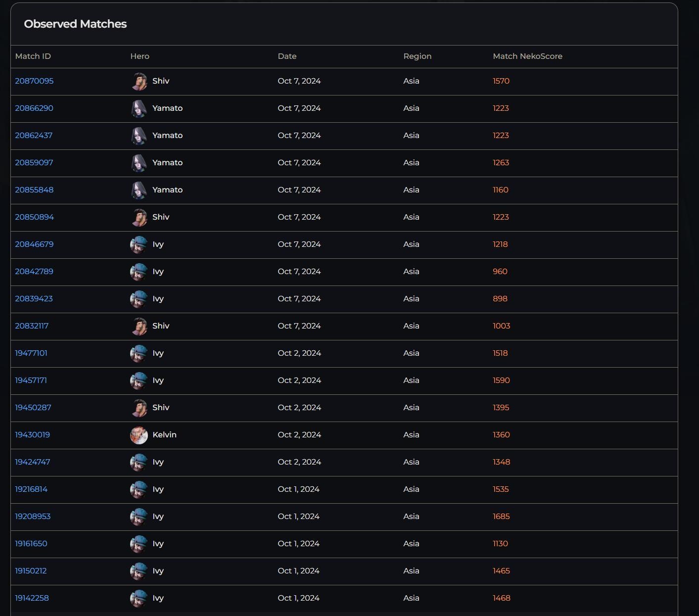Image resolution: width=699 pixels, height=616 pixels.
Task: Click the Ivy avatar for match 19161650
Action: click(139, 544)
